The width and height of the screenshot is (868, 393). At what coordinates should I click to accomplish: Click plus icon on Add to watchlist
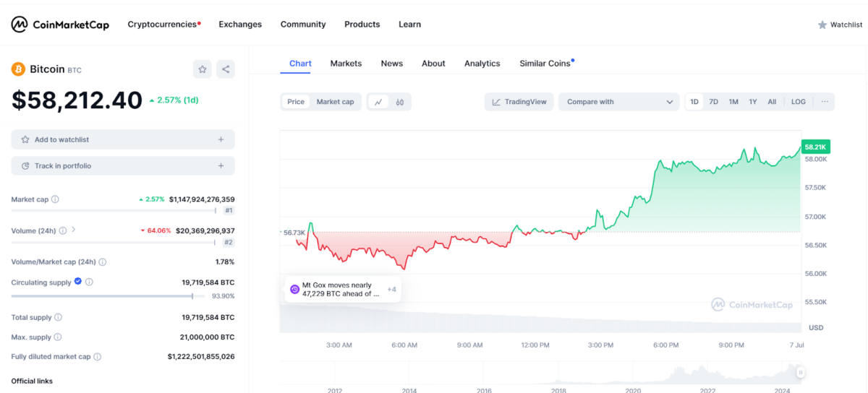coord(221,139)
